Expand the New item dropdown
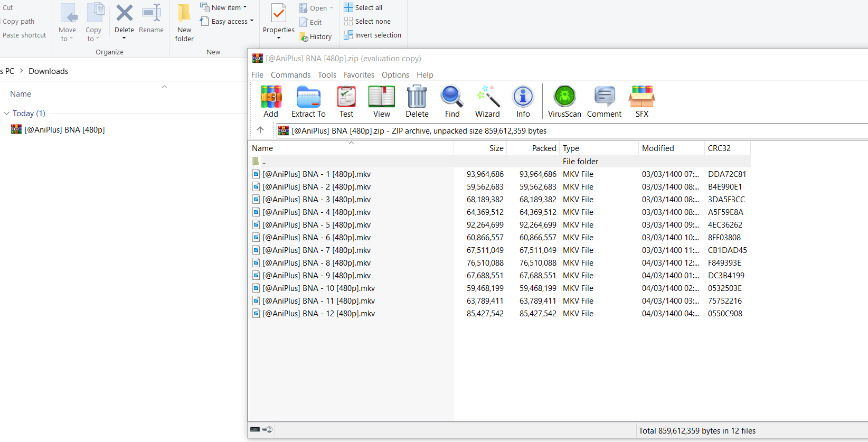This screenshot has height=442, width=868. pos(245,7)
